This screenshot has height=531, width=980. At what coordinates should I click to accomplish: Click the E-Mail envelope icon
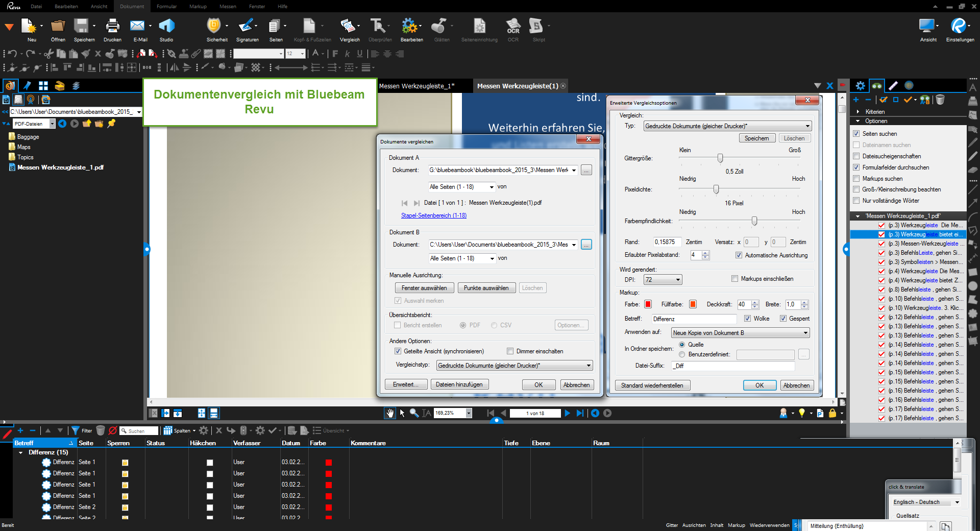pyautogui.click(x=137, y=26)
